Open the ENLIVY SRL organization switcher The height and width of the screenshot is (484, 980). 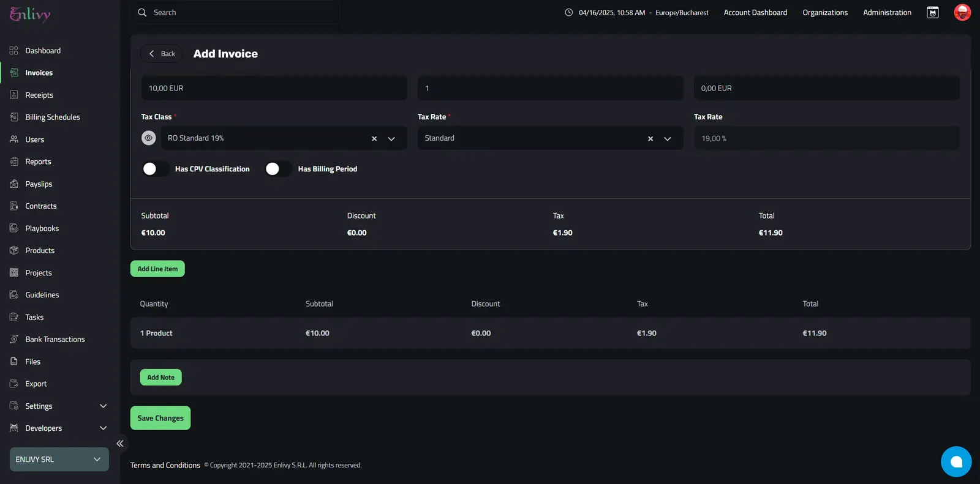pos(59,460)
